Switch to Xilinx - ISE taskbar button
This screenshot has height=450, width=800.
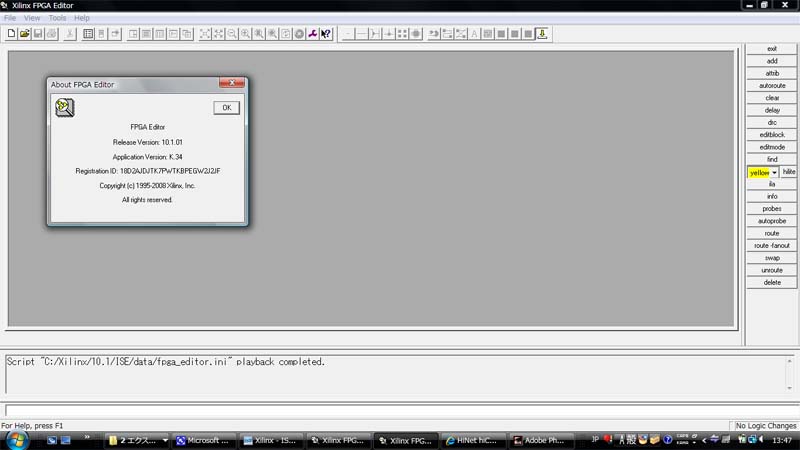coord(270,440)
